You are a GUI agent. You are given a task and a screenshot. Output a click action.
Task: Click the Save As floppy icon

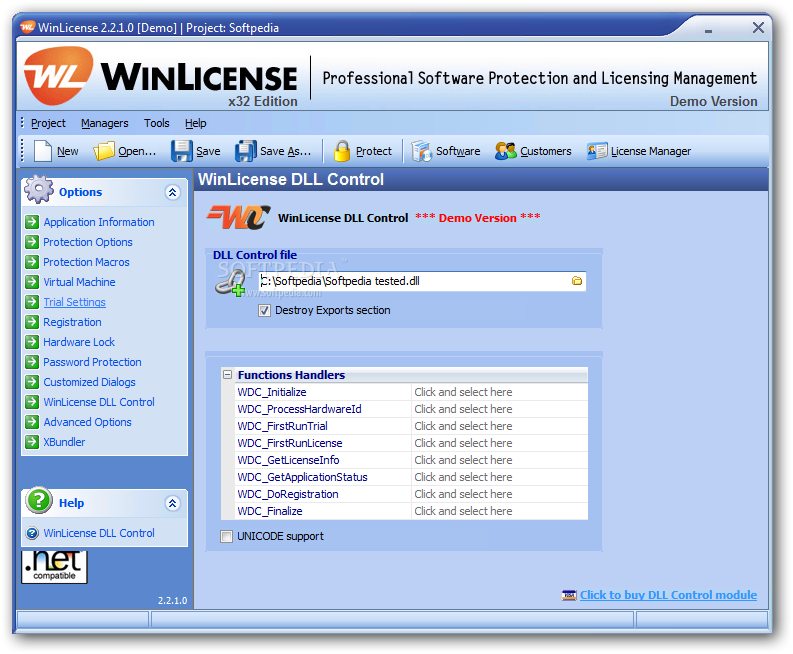click(246, 151)
